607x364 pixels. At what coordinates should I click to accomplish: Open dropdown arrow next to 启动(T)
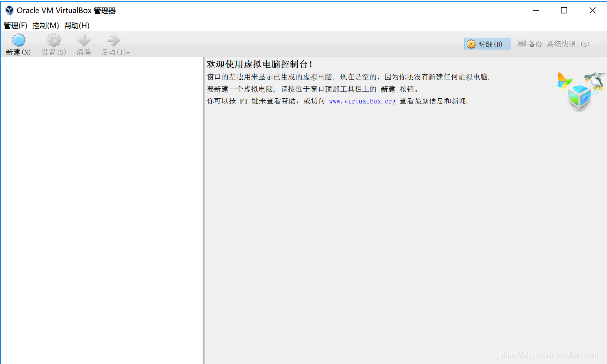128,53
